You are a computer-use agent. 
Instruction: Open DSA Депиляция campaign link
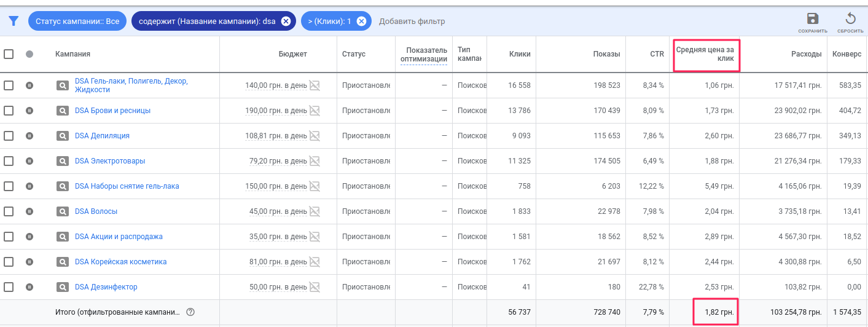click(102, 136)
